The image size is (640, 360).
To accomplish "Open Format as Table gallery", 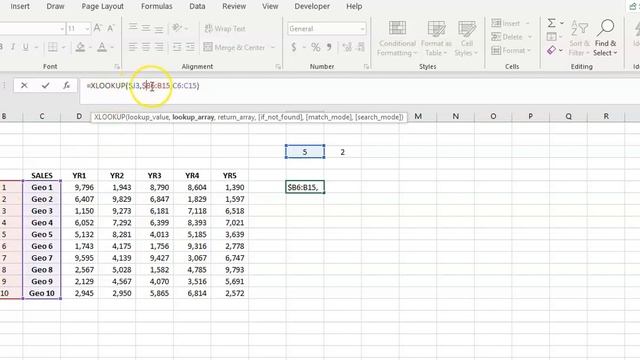I will coord(436,38).
